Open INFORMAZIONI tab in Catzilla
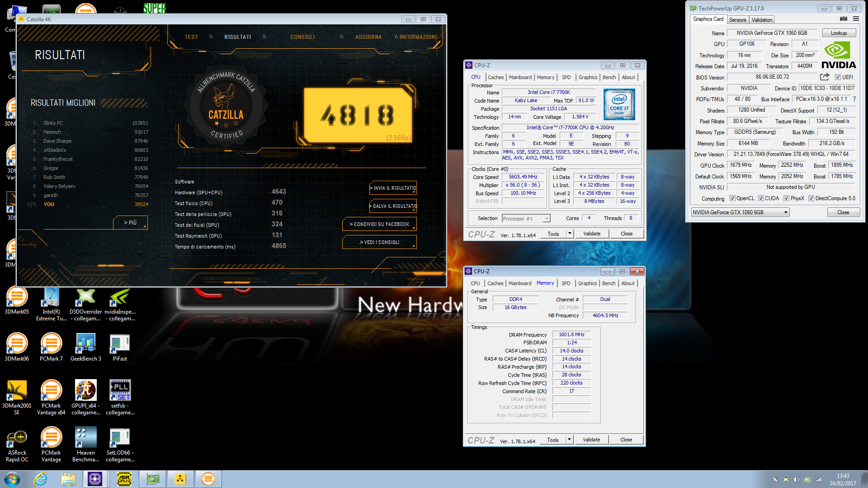The image size is (868, 488). pos(418,37)
